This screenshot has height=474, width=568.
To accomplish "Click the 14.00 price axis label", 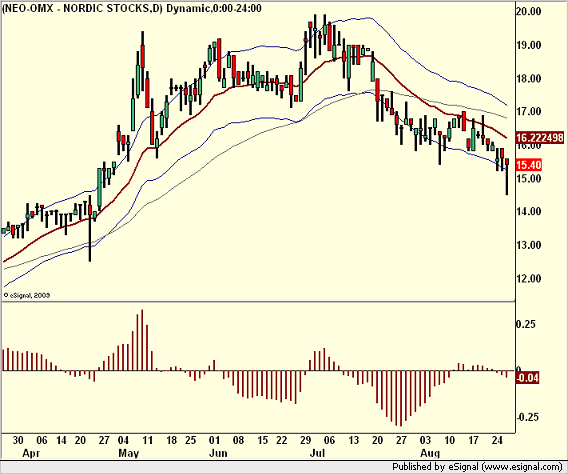I will [529, 211].
